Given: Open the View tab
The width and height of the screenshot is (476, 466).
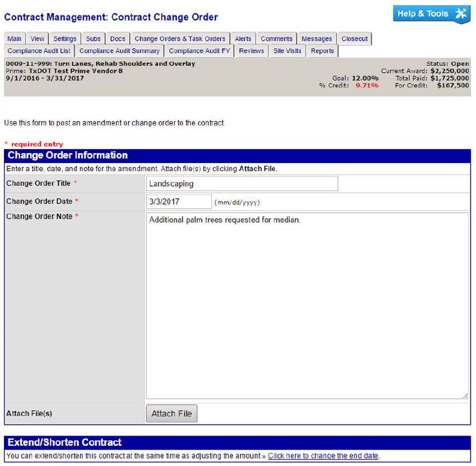Looking at the screenshot, I should click(x=37, y=39).
